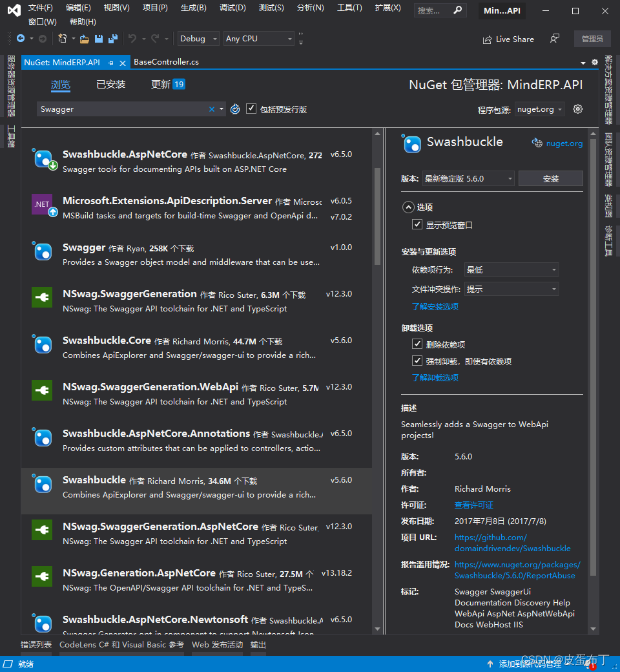Viewport: 620px width, 672px height.
Task: Collapse the options expander
Action: click(x=408, y=207)
